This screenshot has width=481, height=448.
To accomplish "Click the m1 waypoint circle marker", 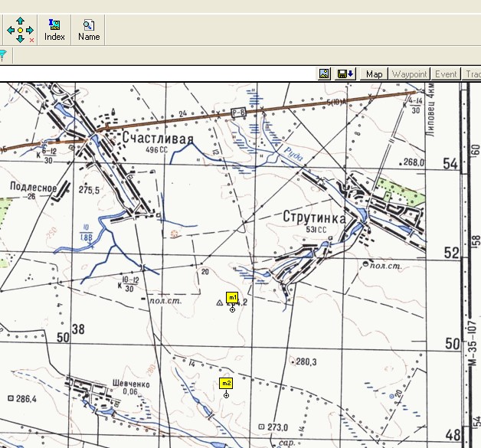I will [233, 309].
